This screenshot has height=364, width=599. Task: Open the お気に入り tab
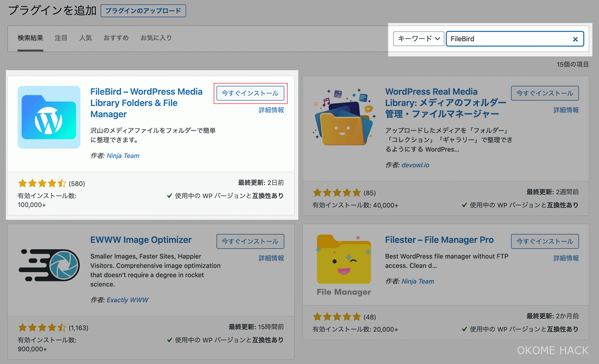(156, 38)
